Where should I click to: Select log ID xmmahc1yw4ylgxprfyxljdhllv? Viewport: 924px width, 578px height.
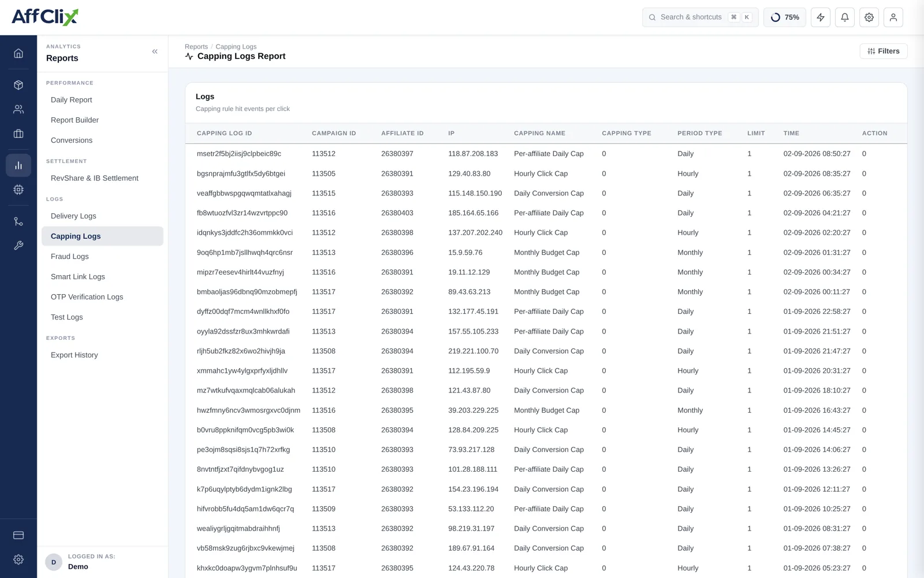point(242,370)
